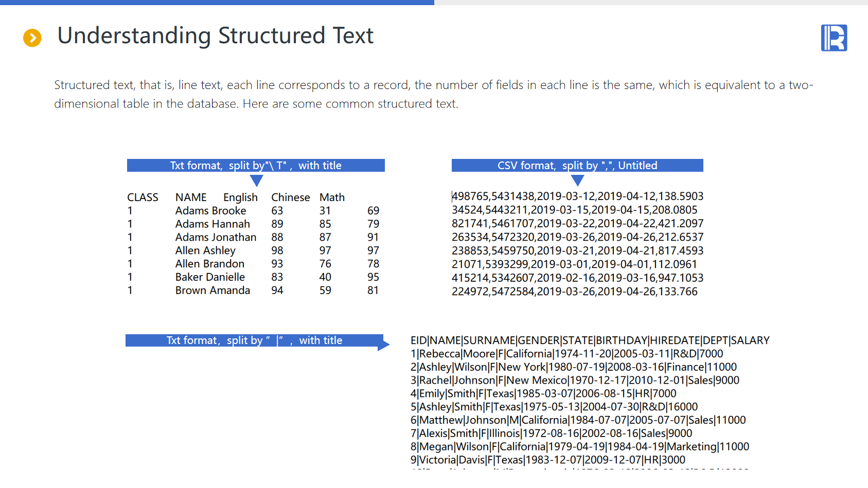Image resolution: width=868 pixels, height=488 pixels.
Task: Click the 'Understanding Structured Text' heading
Action: 215,36
